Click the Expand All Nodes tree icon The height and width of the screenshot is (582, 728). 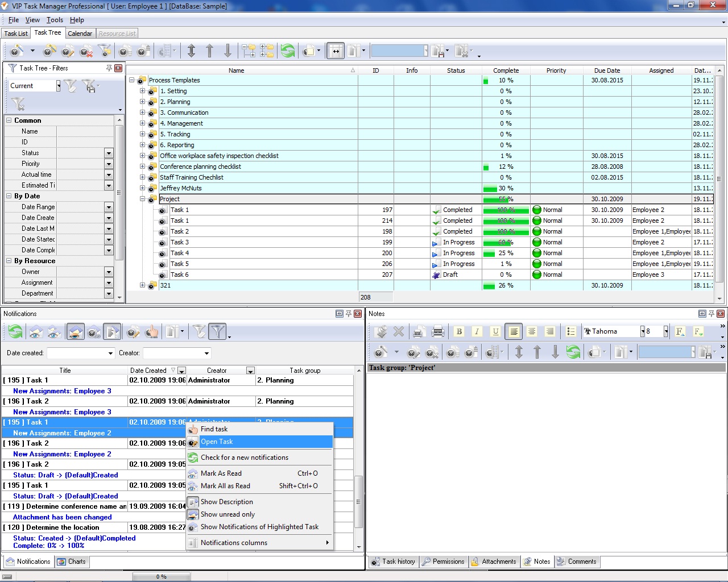pyautogui.click(x=249, y=51)
